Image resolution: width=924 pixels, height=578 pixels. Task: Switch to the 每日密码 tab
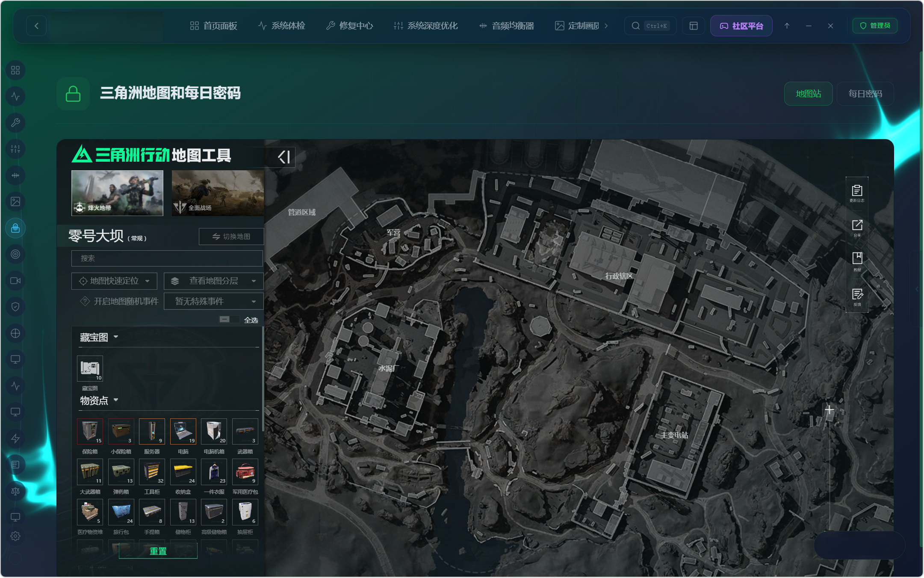coord(865,94)
